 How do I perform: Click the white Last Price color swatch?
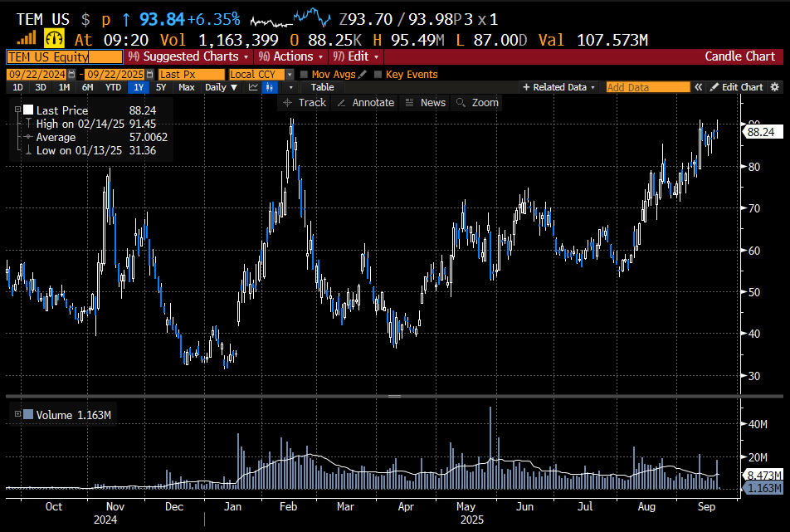tap(28, 110)
